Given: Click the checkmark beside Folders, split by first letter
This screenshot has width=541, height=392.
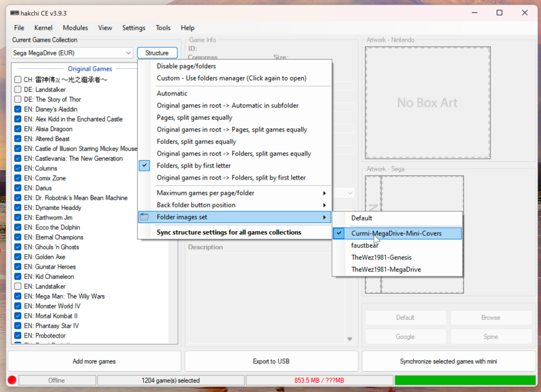Looking at the screenshot, I should pos(145,166).
